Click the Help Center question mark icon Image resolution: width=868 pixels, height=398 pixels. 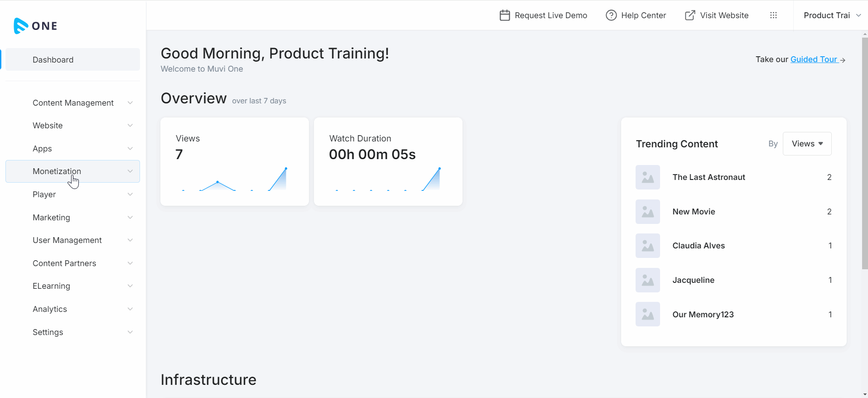pyautogui.click(x=611, y=15)
